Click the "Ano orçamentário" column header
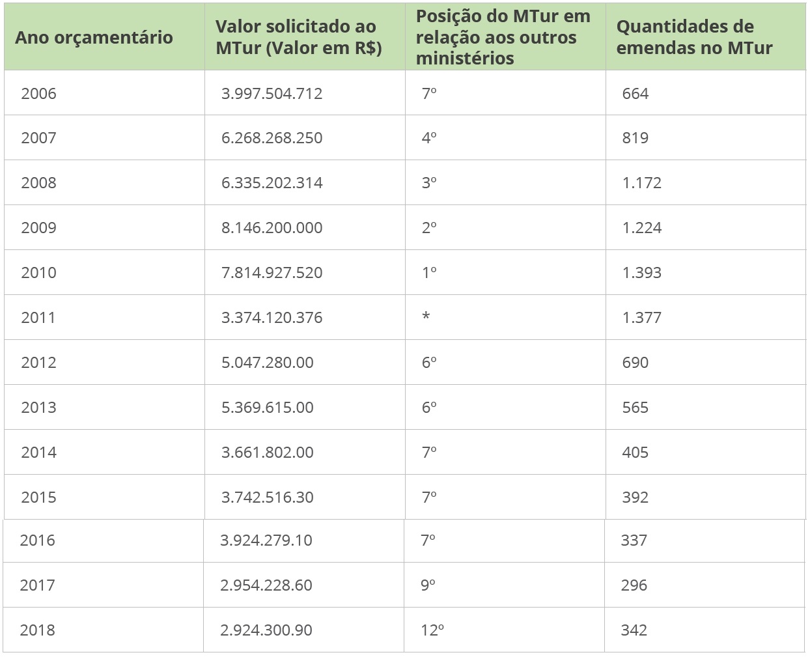The height and width of the screenshot is (672, 810). pyautogui.click(x=94, y=38)
